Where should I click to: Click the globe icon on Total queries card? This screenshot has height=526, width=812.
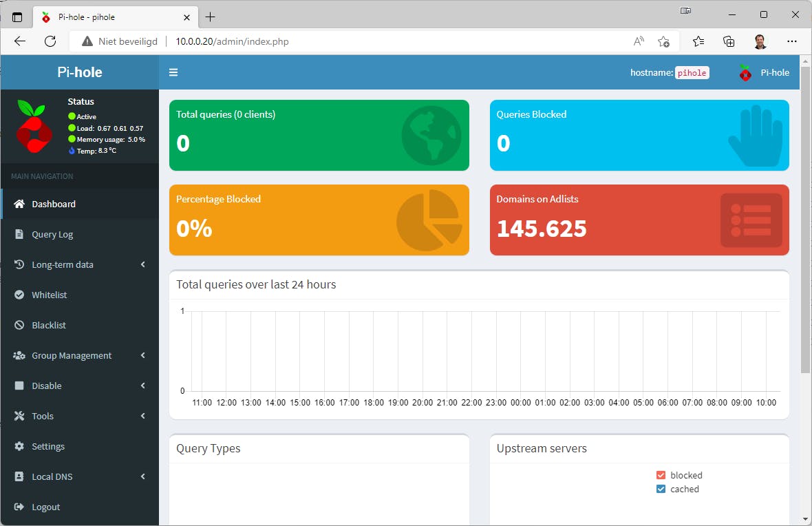pos(431,136)
